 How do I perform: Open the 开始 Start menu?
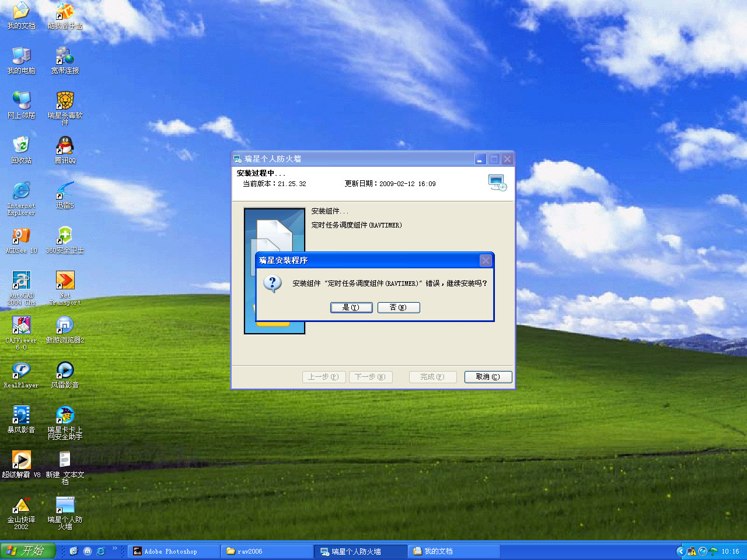tap(27, 551)
